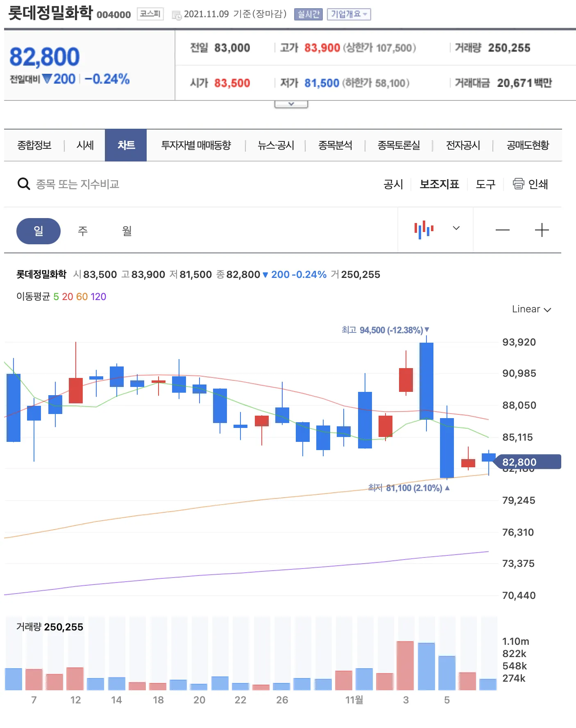576x728 pixels.
Task: Click the search magnifier icon
Action: point(24,184)
